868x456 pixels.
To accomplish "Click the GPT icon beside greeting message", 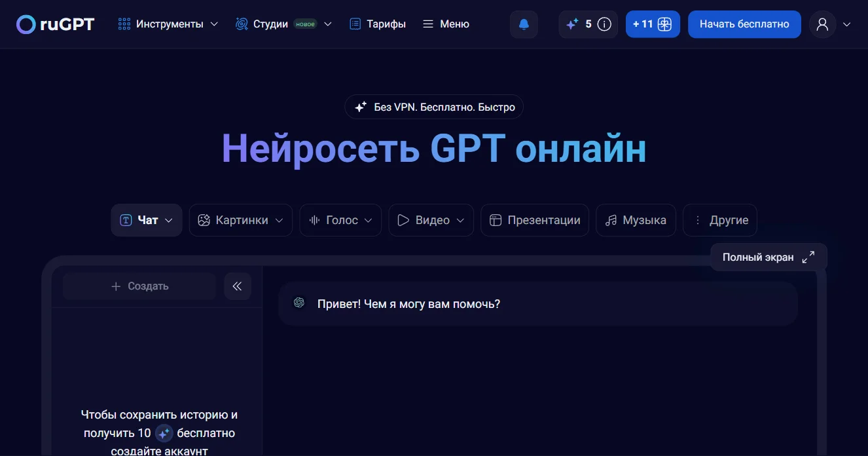I will [299, 303].
